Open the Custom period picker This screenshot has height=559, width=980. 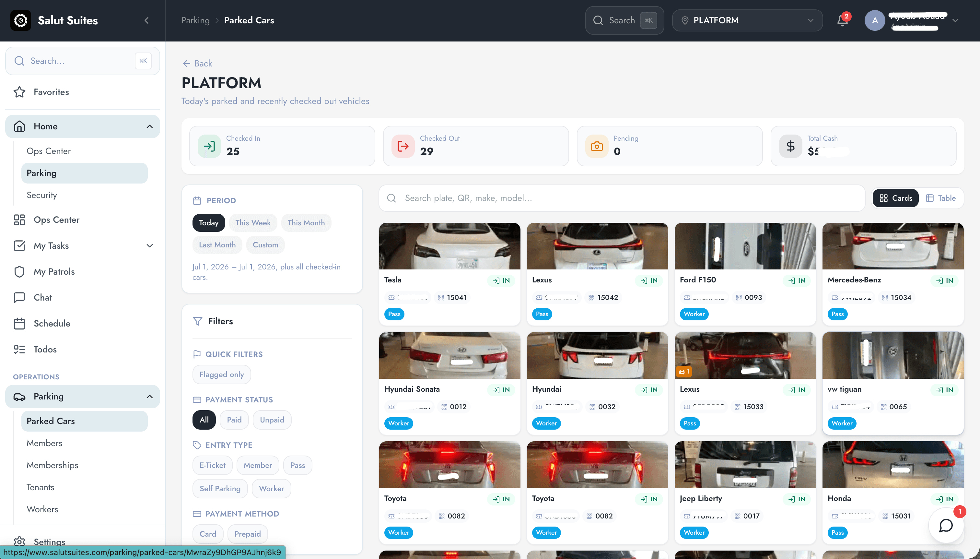click(x=265, y=245)
